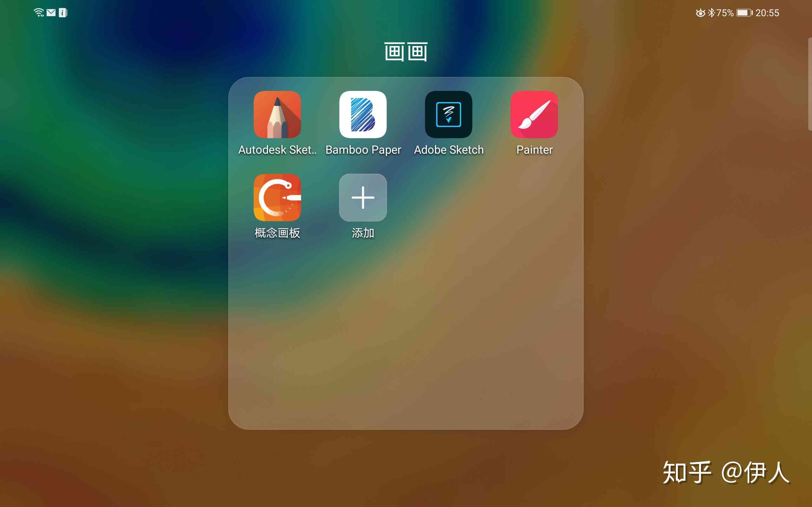Expand status bar info icon details
Screen dimensions: 812x507
(x=62, y=13)
